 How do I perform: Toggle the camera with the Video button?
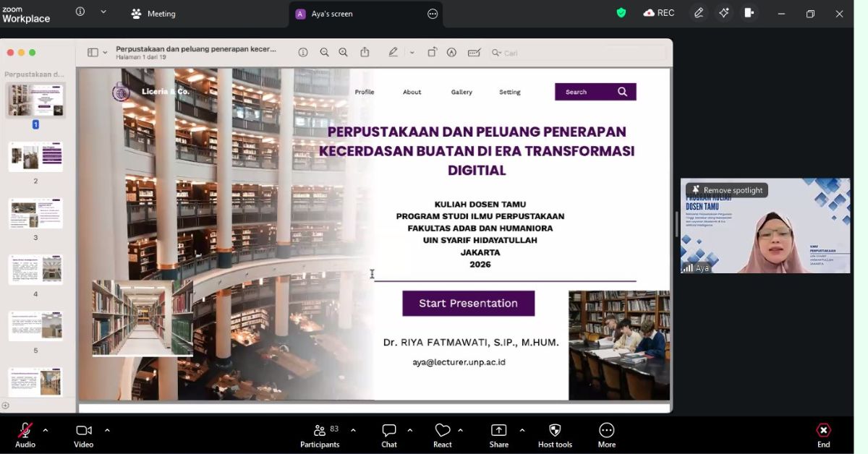(x=84, y=435)
